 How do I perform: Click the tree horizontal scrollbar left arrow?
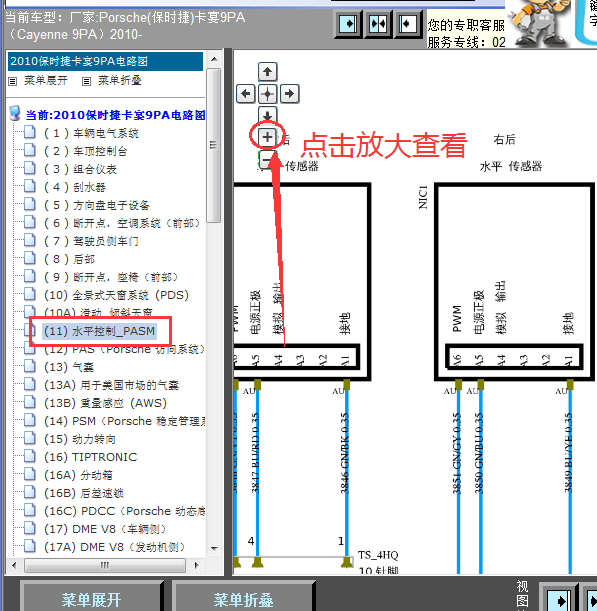(x=14, y=565)
